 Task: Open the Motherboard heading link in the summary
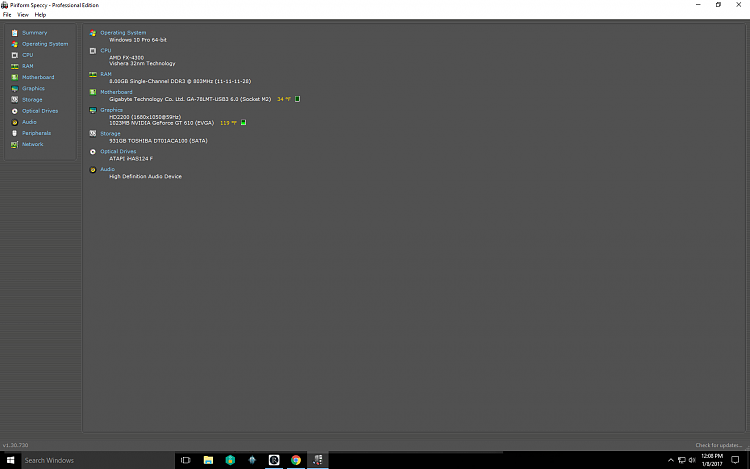click(116, 92)
